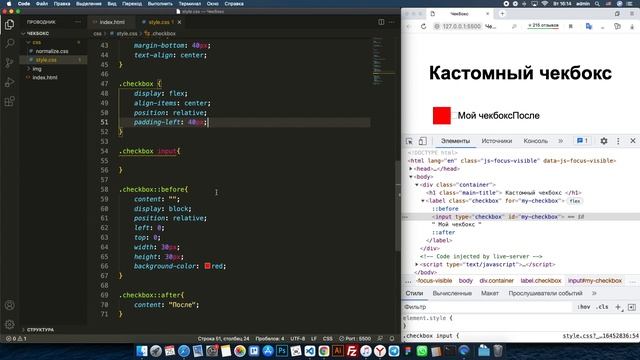Switch to the index.html editor tab
This screenshot has width=640, height=360.
(112, 22)
